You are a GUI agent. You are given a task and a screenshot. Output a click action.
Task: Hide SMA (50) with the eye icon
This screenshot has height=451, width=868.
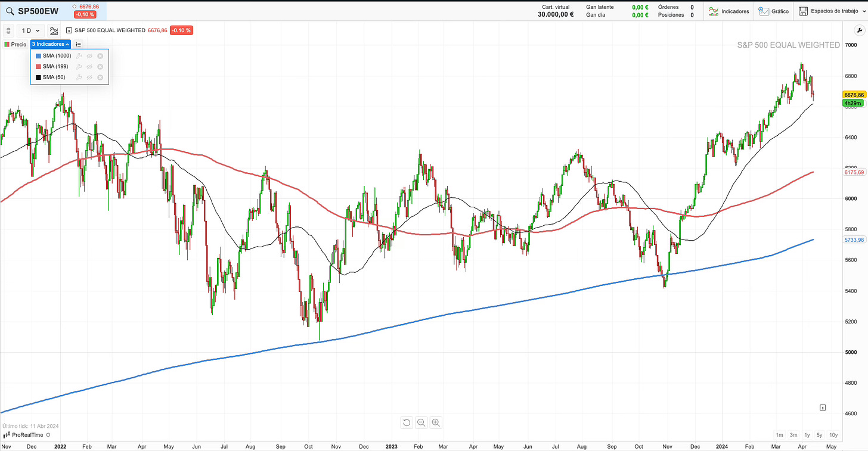[89, 77]
